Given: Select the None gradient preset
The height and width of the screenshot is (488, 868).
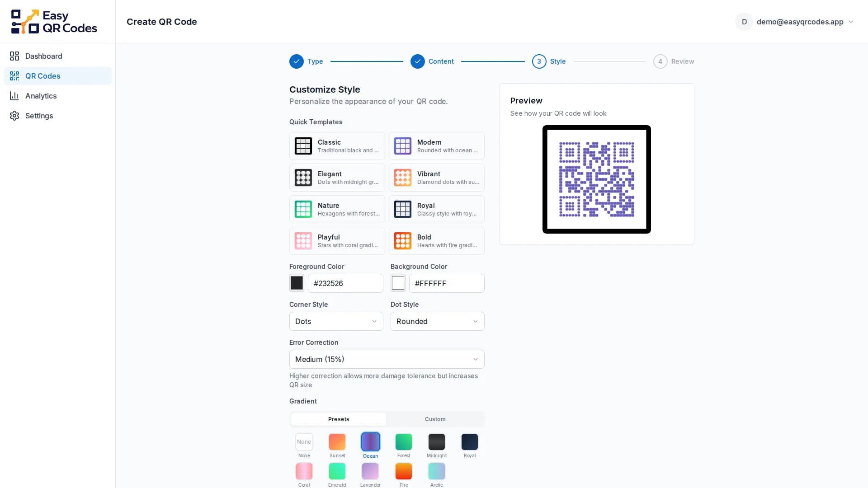Looking at the screenshot, I should click(x=304, y=442).
